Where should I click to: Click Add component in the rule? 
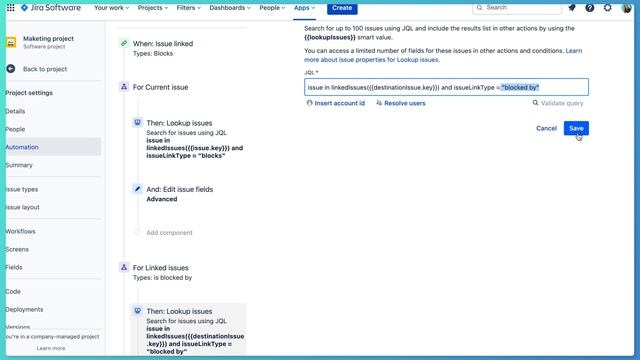tap(169, 233)
